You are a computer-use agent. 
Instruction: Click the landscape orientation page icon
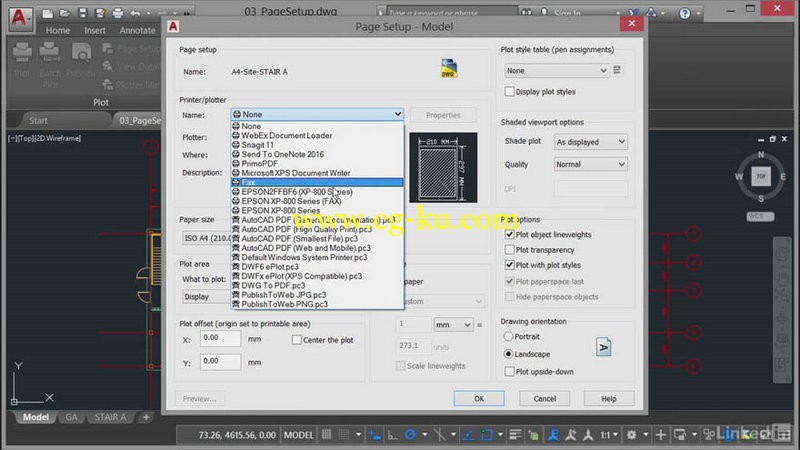pyautogui.click(x=604, y=347)
